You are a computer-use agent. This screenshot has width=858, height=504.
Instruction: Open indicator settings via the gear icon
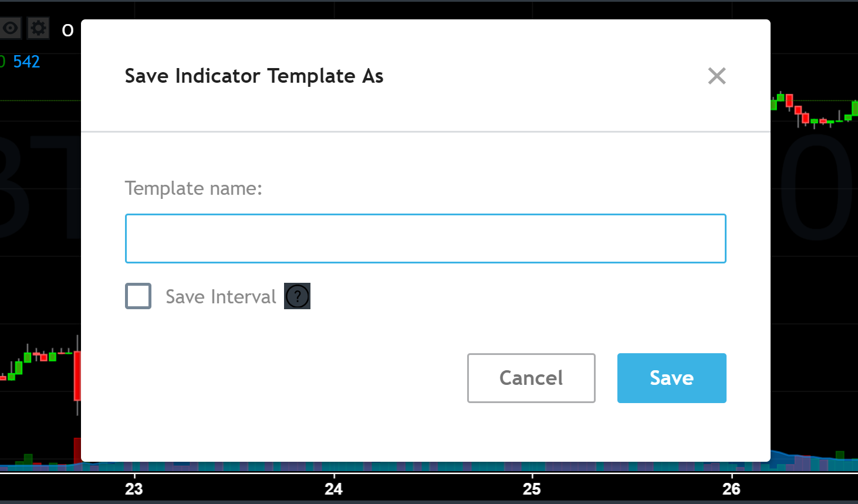click(38, 28)
